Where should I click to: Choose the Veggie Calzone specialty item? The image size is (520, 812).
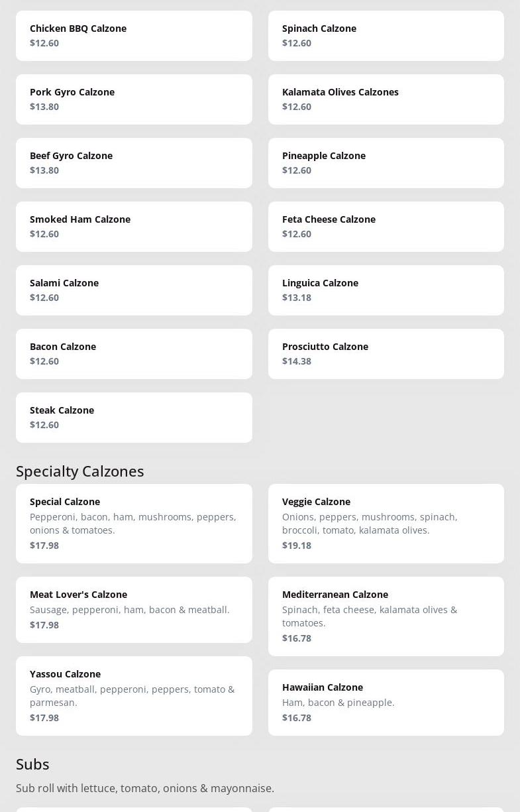(386, 524)
